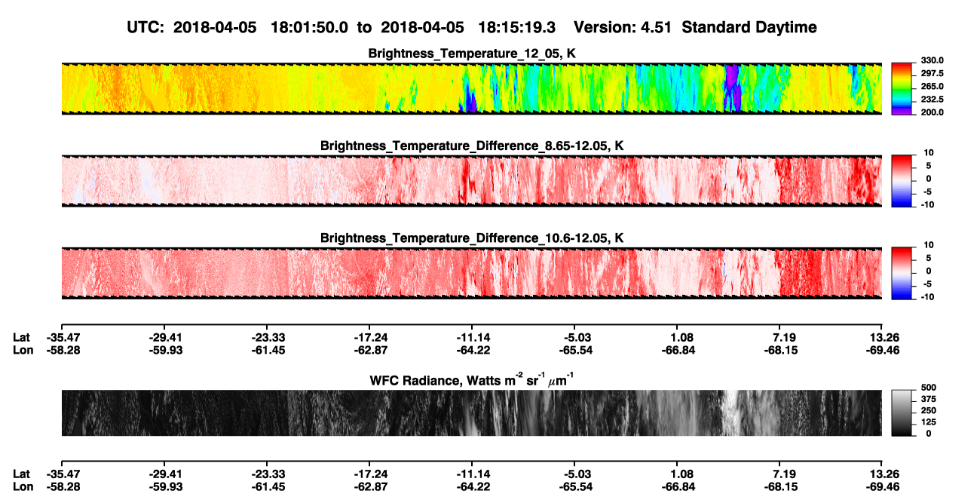Select the 'Brightness_Temperature_Difference_8.65-12.05, K' title
980x503 pixels.
[472, 146]
